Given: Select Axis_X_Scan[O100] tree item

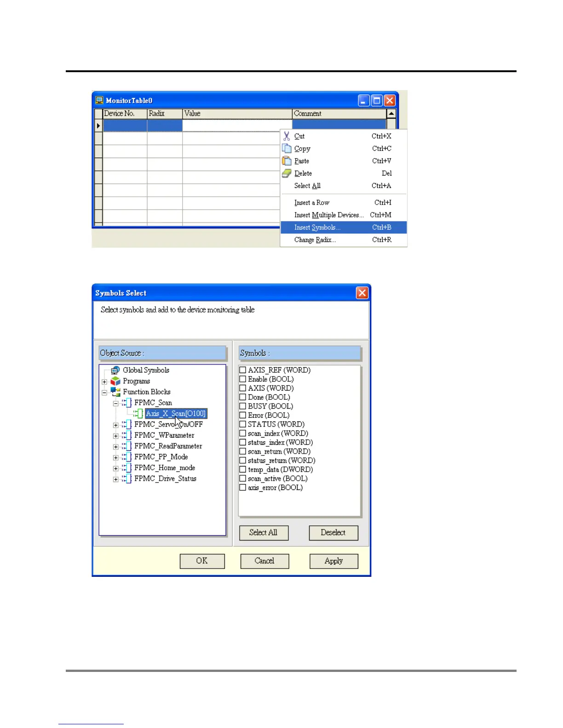Looking at the screenshot, I should coord(176,414).
